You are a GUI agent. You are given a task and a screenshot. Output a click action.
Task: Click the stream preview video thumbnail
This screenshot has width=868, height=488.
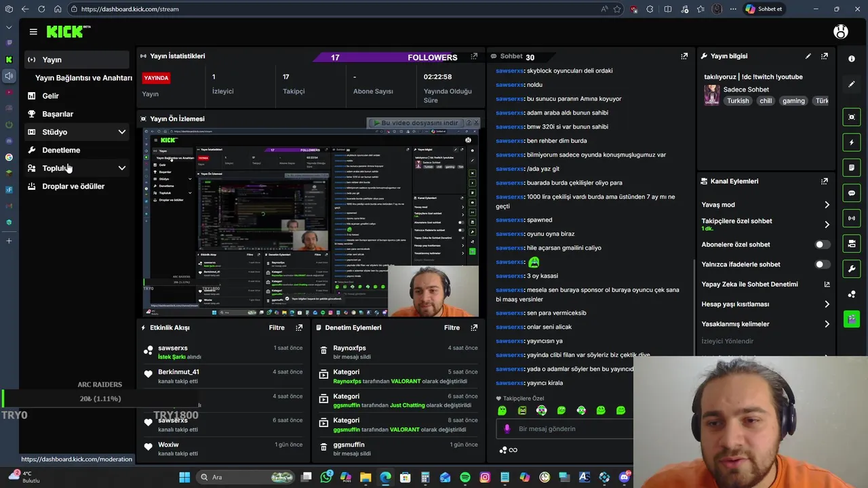coord(311,222)
